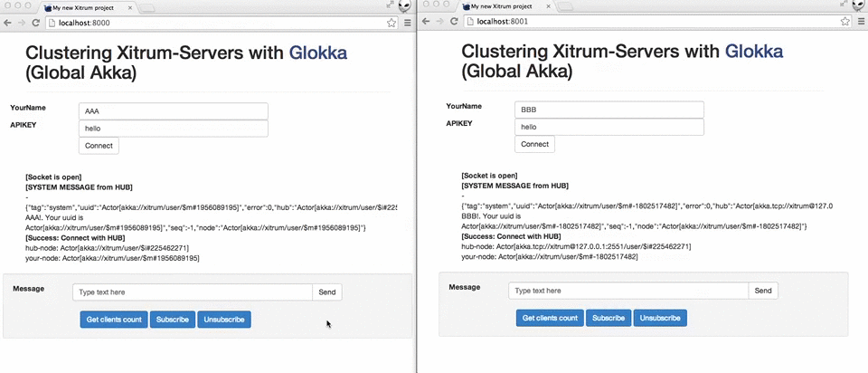Click Subscribe in the localhost:8000 window

[x=173, y=320]
